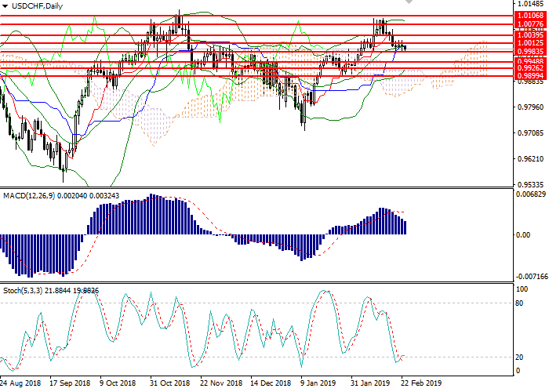Select the 24 Aug 2018 date marker

coord(20,383)
